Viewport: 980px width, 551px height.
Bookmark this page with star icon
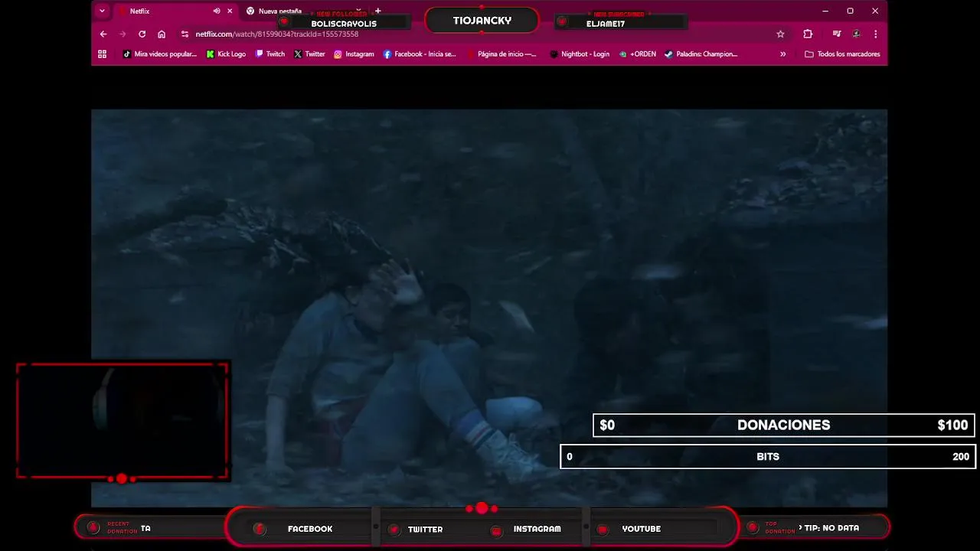[x=780, y=34]
